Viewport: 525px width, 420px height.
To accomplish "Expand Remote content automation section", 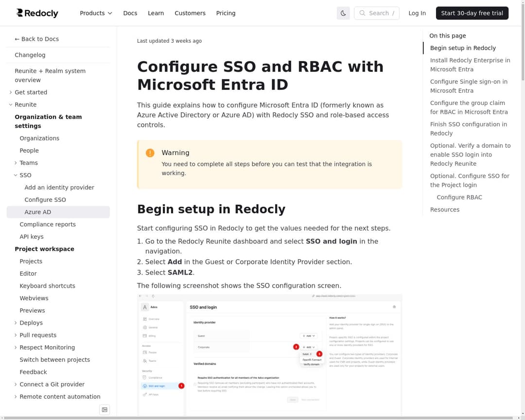I will coord(60,397).
